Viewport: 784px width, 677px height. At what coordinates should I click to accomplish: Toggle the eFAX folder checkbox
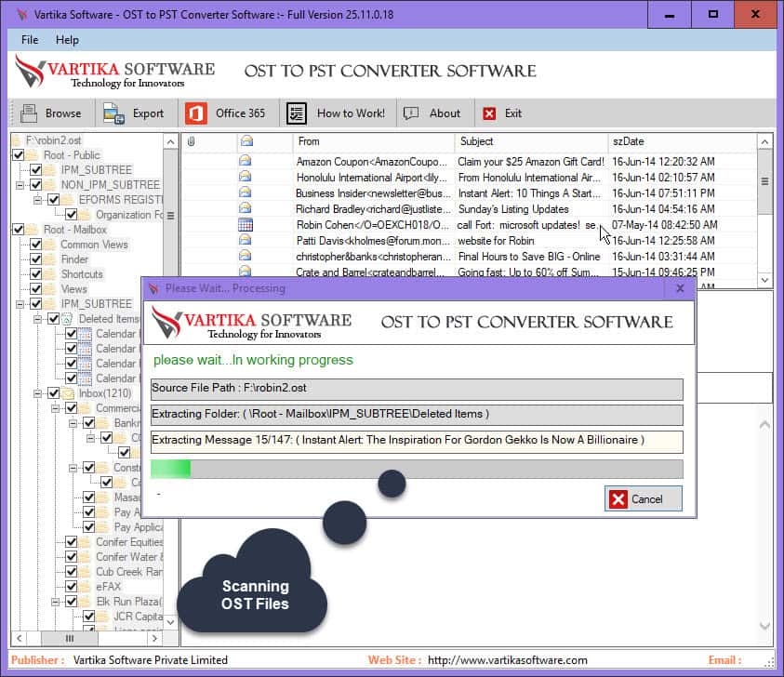click(x=71, y=587)
